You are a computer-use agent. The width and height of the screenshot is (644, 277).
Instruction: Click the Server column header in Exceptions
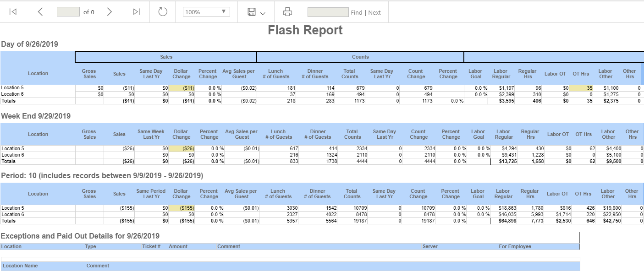pyautogui.click(x=430, y=246)
